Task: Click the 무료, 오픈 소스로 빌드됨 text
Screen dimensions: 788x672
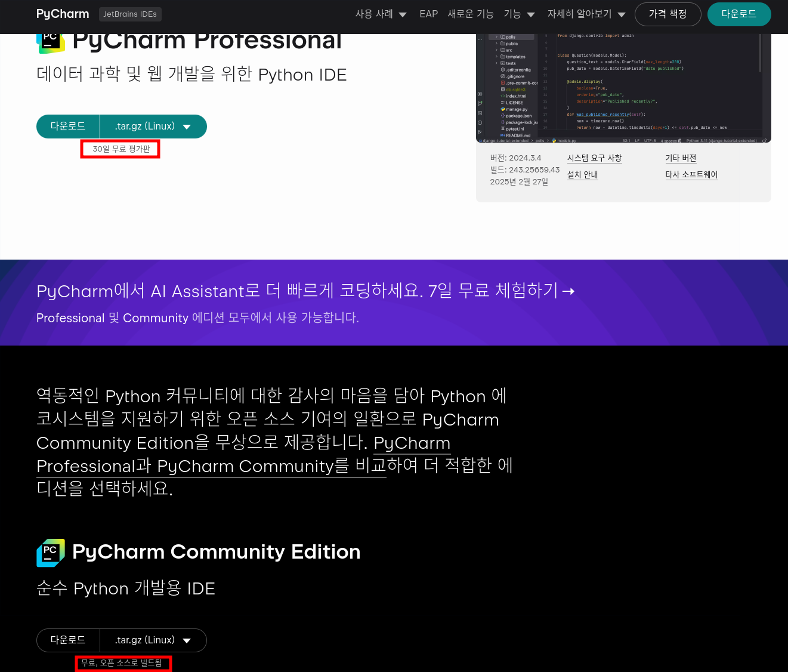Action: coord(122,663)
